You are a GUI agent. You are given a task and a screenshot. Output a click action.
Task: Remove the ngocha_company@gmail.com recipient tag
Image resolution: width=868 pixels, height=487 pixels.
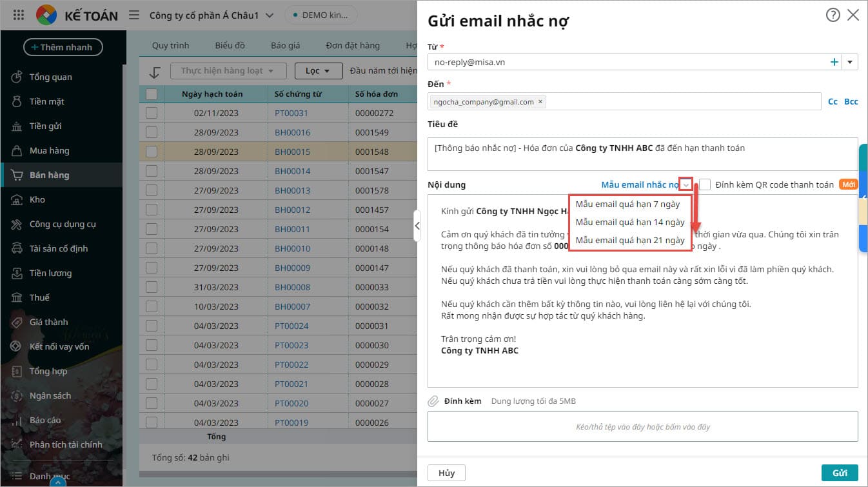point(540,101)
